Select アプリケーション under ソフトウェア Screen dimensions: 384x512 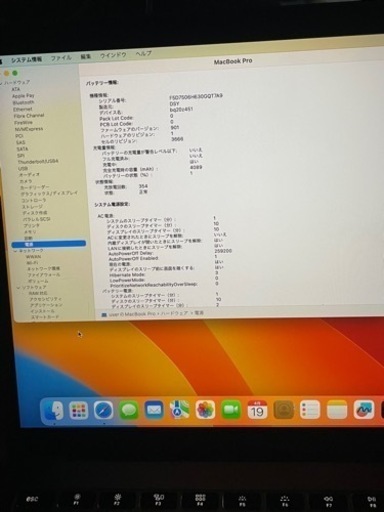tap(46, 305)
